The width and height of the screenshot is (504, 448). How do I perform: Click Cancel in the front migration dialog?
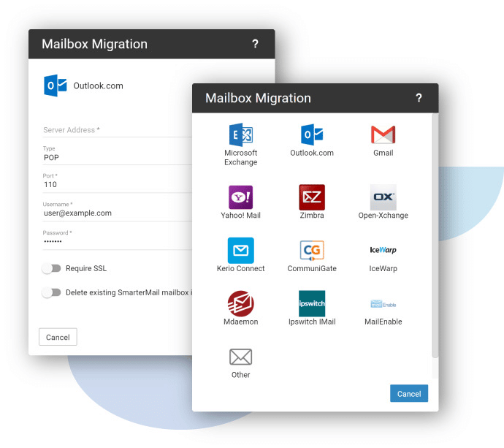(x=408, y=393)
